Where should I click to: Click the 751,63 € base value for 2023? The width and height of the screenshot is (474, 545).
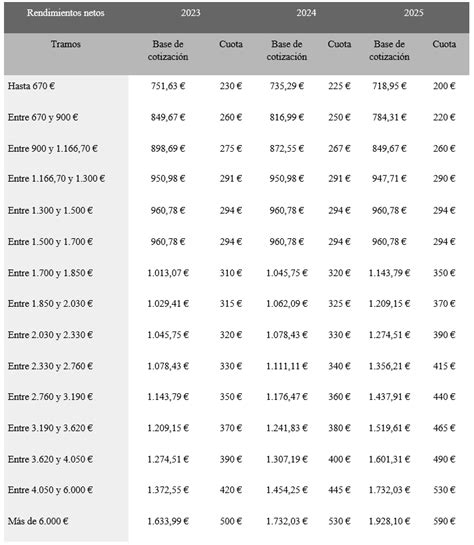(x=168, y=86)
